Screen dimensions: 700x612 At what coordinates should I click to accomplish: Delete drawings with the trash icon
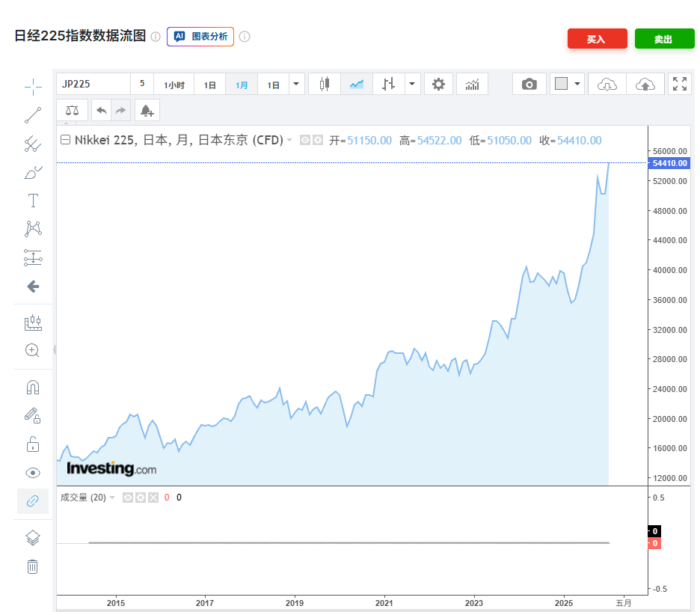(x=33, y=566)
